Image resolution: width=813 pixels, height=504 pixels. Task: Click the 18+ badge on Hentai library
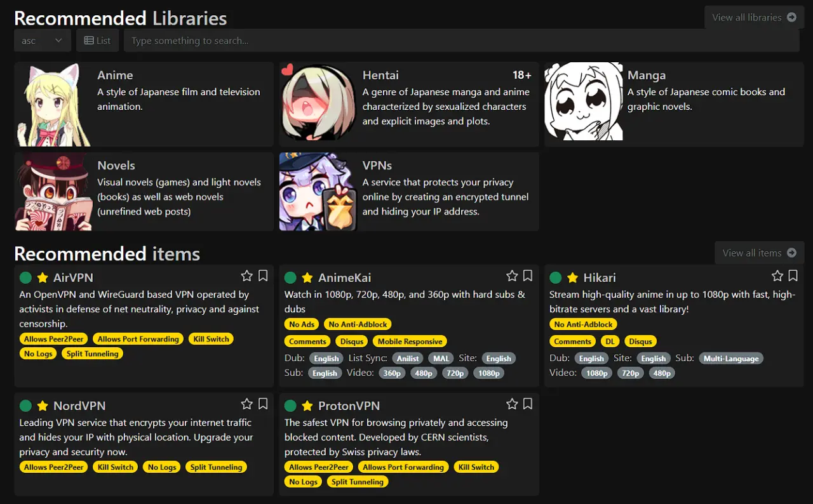(x=521, y=75)
